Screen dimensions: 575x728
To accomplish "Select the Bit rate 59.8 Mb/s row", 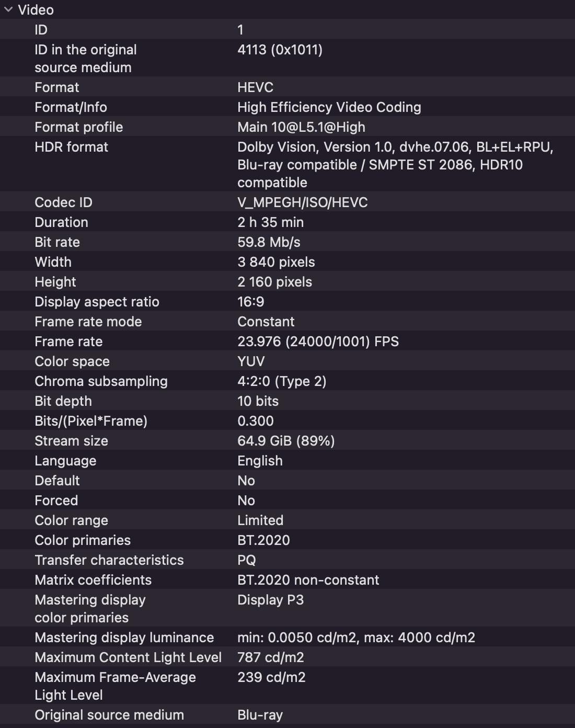I will pos(287,242).
